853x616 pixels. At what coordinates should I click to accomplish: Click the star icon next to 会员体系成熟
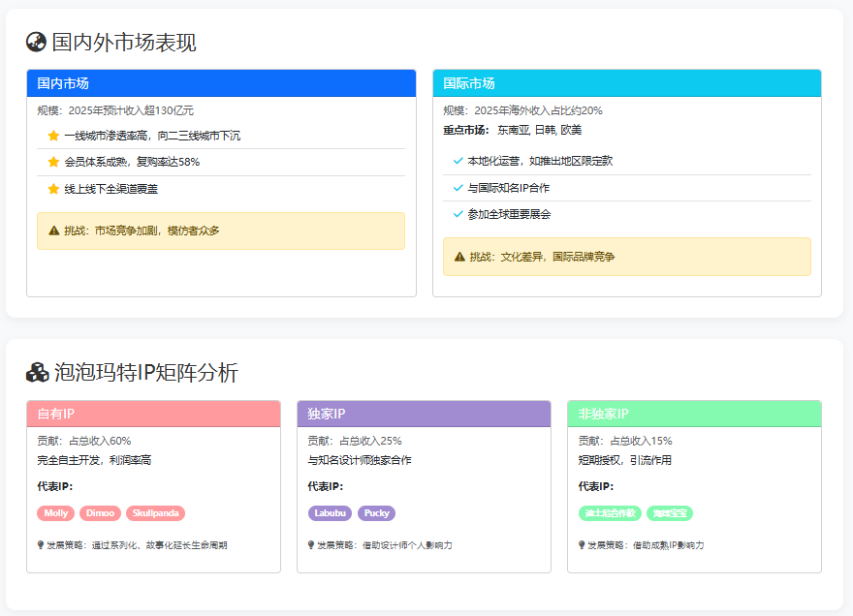click(x=53, y=162)
